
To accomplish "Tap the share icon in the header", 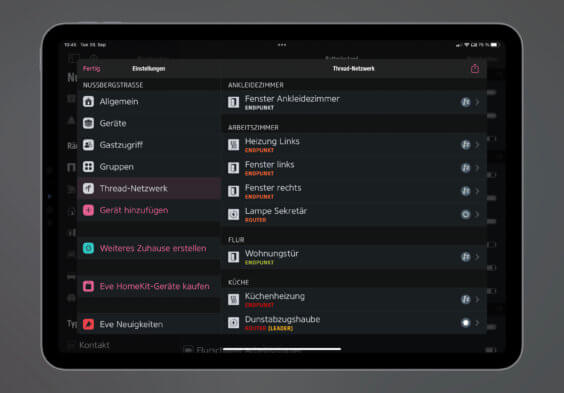I will pyautogui.click(x=475, y=68).
